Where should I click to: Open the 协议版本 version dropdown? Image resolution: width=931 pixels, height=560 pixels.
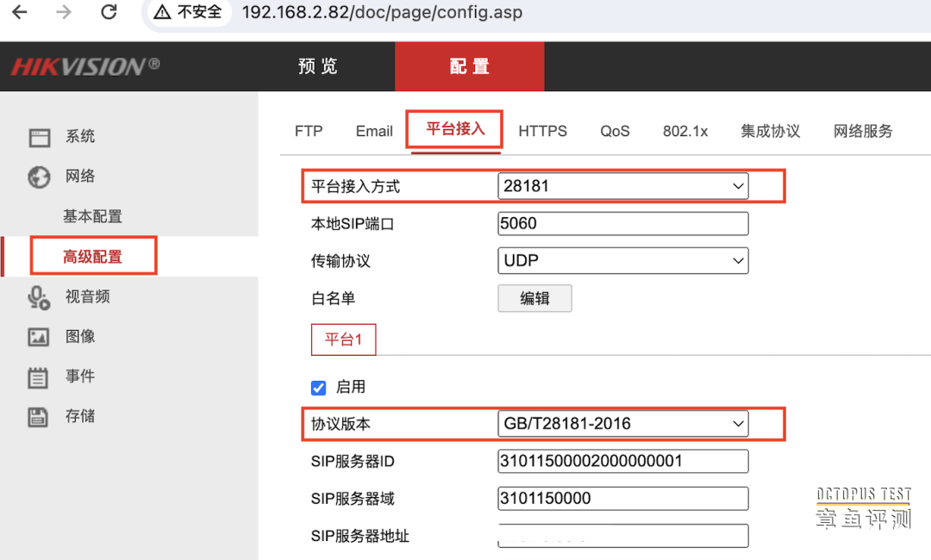pyautogui.click(x=622, y=423)
